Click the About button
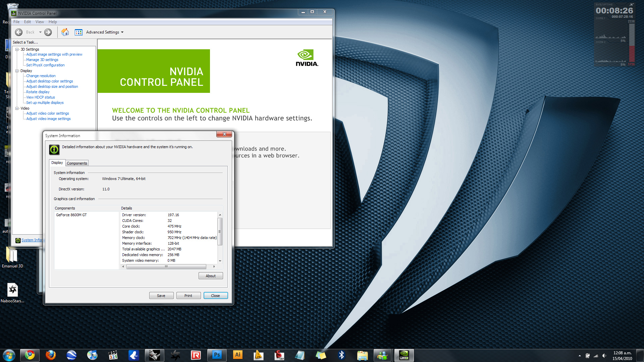The image size is (644, 362). point(210,276)
